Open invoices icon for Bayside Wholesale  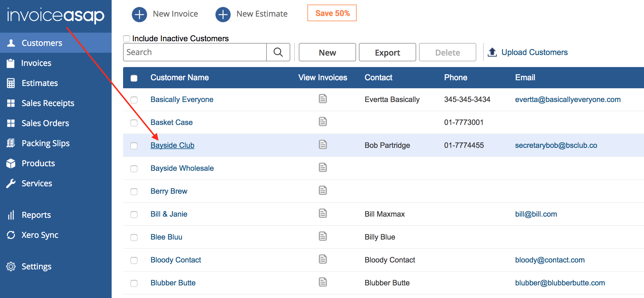coord(323,168)
